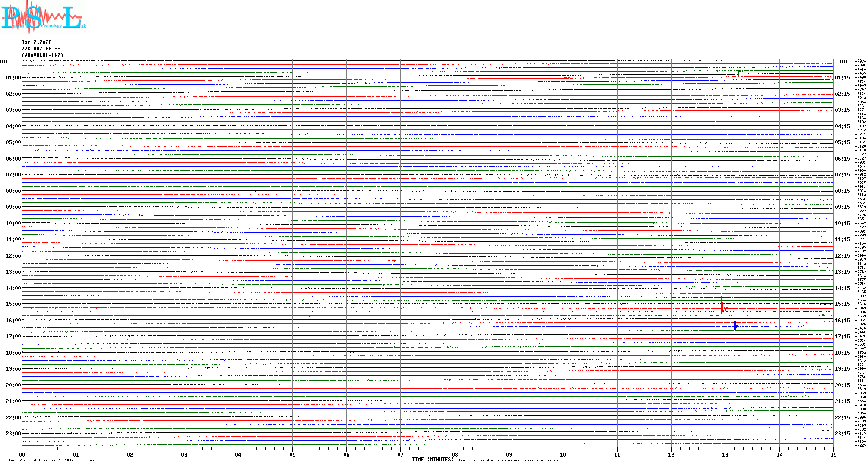Click the right UTC column header
868x466 pixels.
(x=844, y=62)
